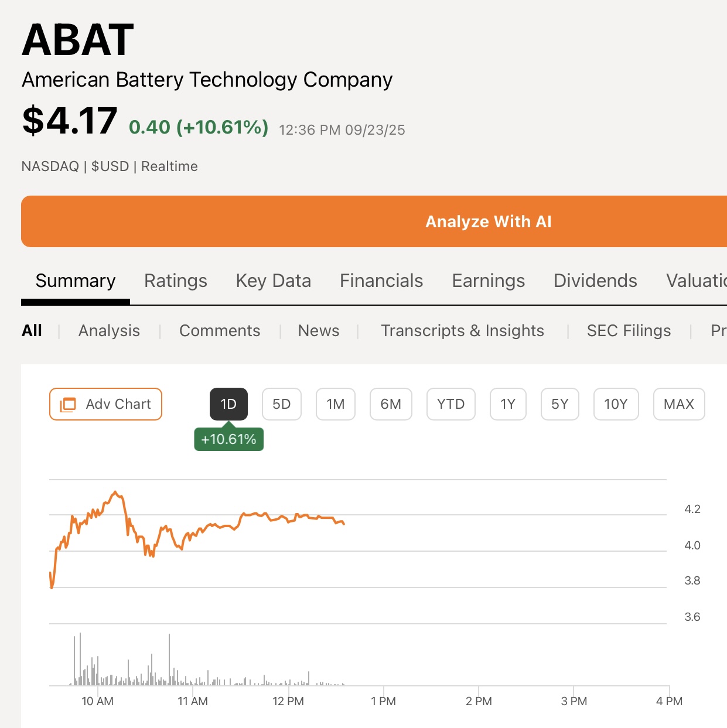Open the Key Data tab
The width and height of the screenshot is (727, 728).
click(x=274, y=281)
